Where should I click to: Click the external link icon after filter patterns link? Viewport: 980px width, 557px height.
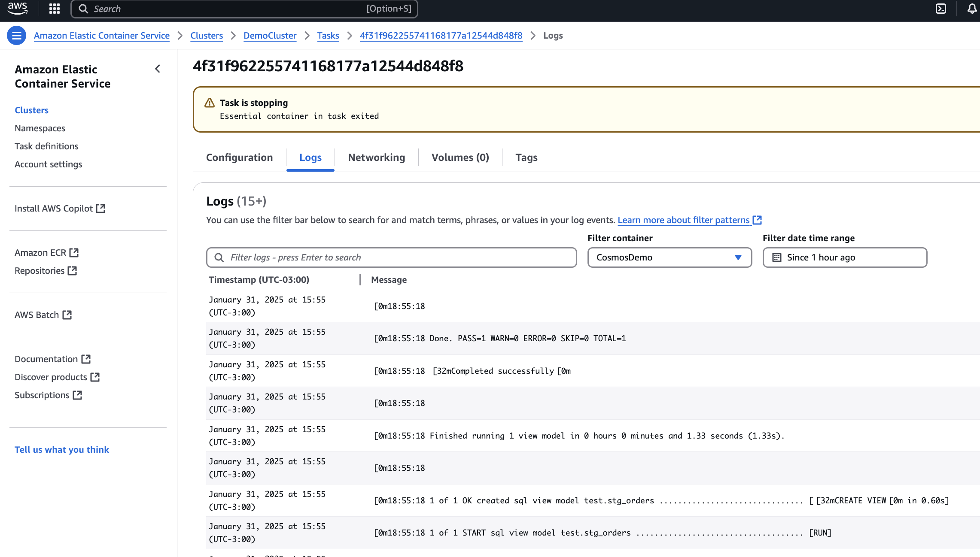coord(757,220)
